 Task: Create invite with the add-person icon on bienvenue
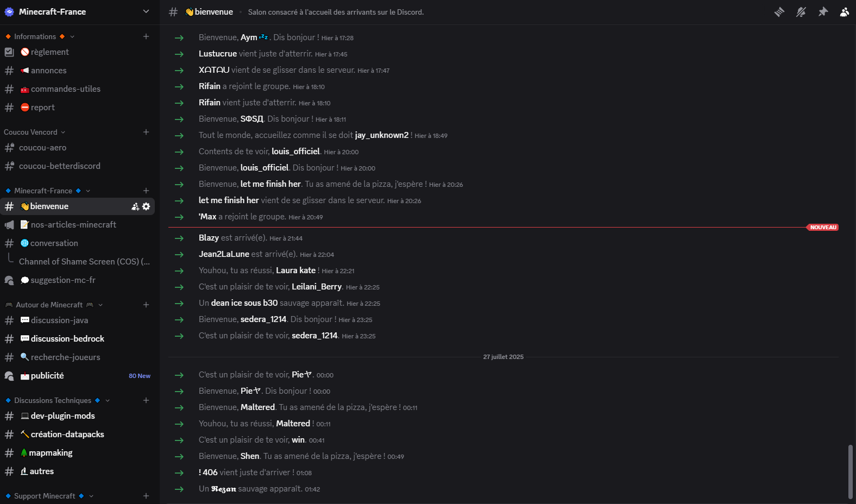pos(135,206)
